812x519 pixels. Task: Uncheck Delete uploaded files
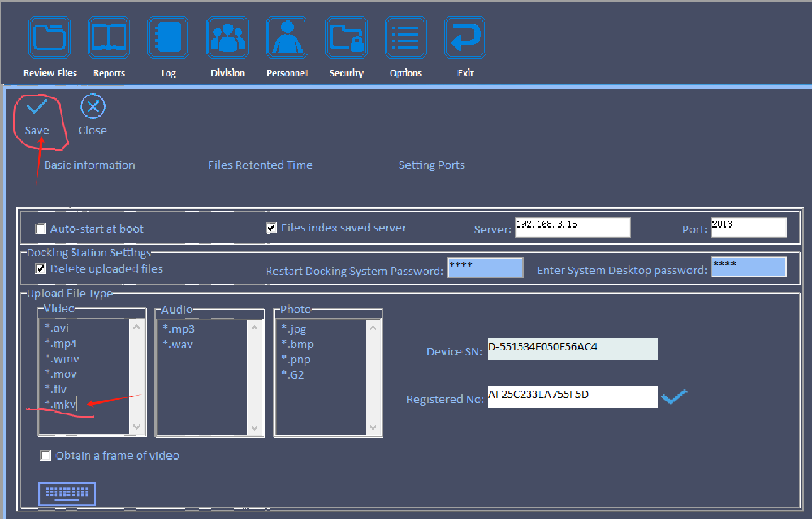click(41, 269)
